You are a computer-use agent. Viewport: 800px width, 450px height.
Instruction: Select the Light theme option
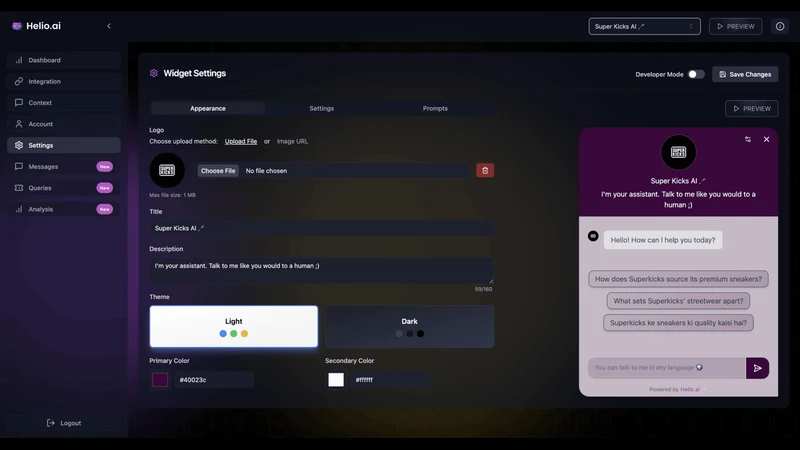(234, 327)
